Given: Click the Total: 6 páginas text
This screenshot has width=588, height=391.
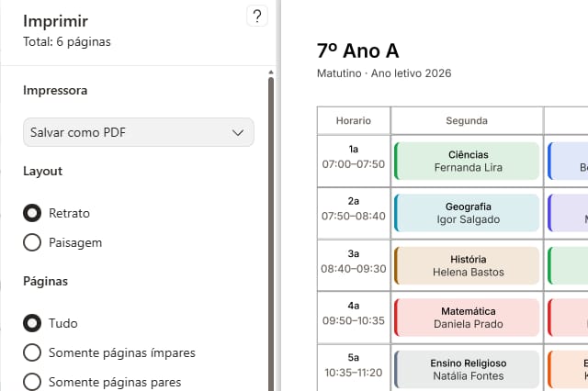Looking at the screenshot, I should [x=67, y=41].
